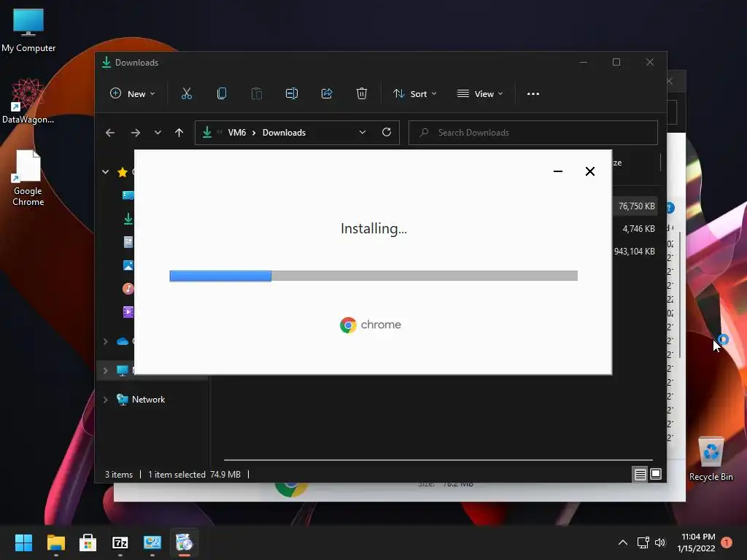Click the 943,104 KB file size cell
The width and height of the screenshot is (747, 560).
[634, 252]
